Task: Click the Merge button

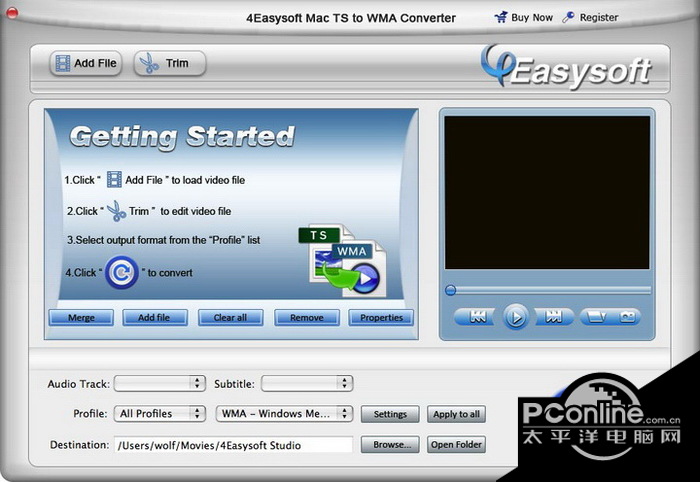Action: coord(81,318)
